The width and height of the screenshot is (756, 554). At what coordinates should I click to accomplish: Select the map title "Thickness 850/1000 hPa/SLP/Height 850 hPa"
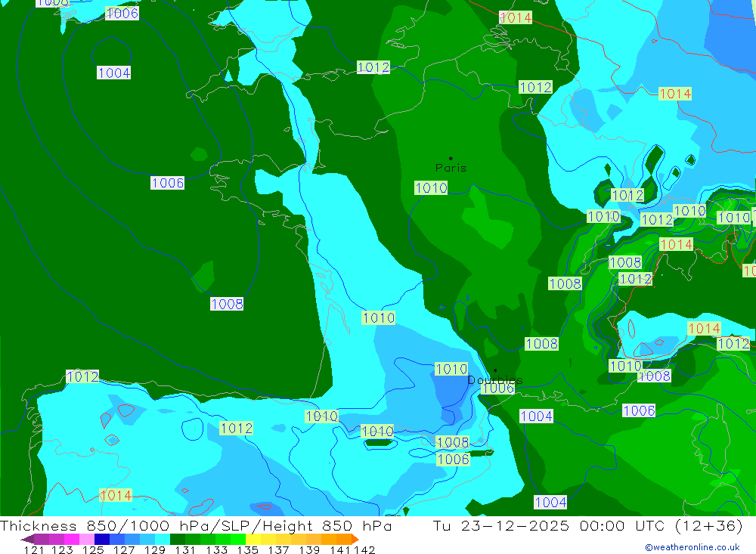[196, 525]
